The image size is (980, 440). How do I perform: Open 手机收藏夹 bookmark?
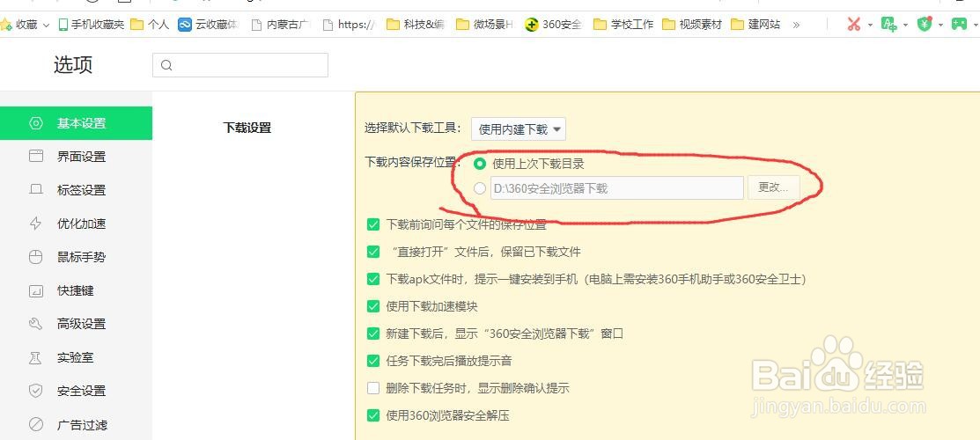click(x=92, y=25)
